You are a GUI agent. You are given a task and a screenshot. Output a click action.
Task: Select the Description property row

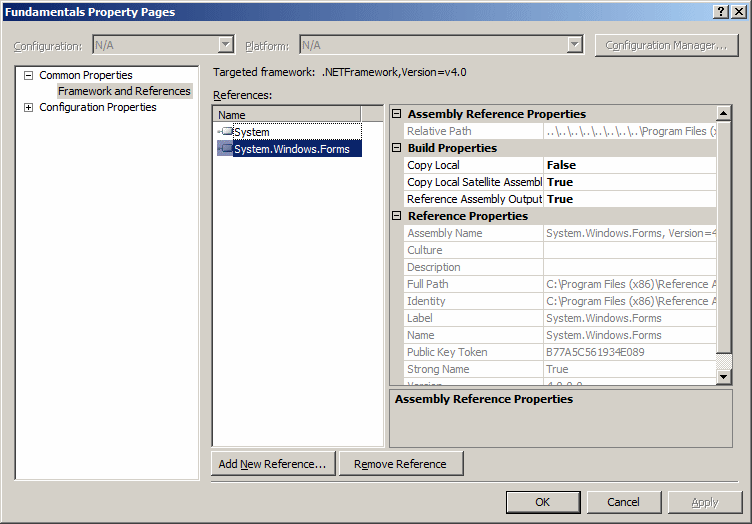click(x=560, y=267)
